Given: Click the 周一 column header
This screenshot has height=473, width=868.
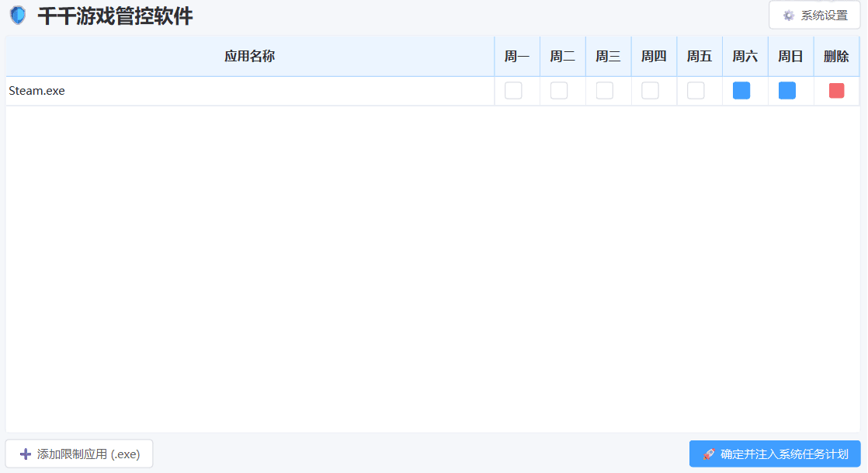Looking at the screenshot, I should click(516, 57).
